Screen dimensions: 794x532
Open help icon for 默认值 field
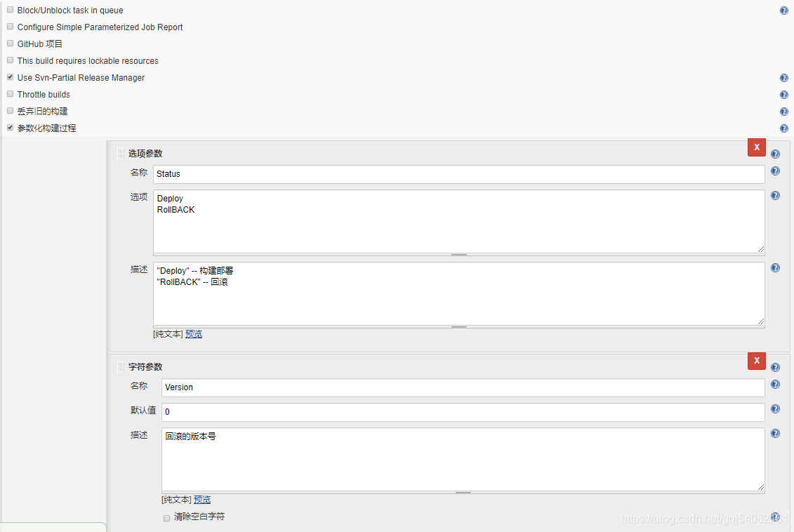[x=775, y=408]
